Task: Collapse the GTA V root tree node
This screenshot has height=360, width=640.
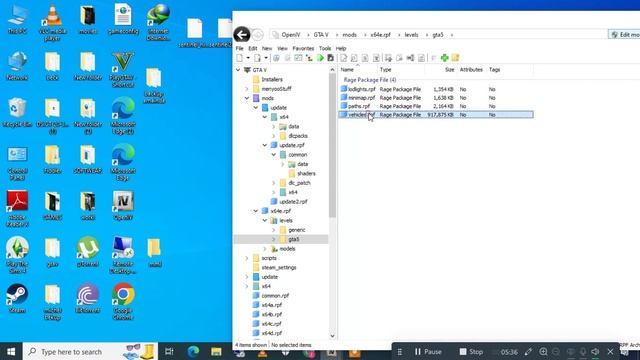Action: [238, 70]
